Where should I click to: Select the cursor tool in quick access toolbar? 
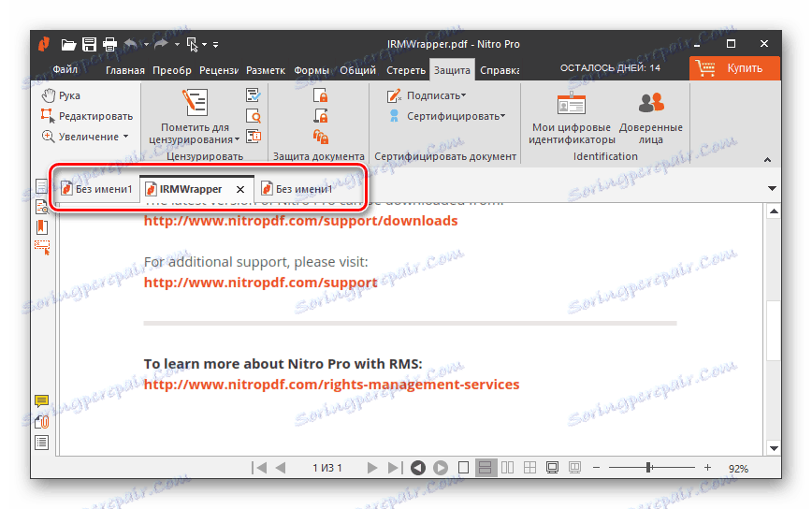[192, 45]
